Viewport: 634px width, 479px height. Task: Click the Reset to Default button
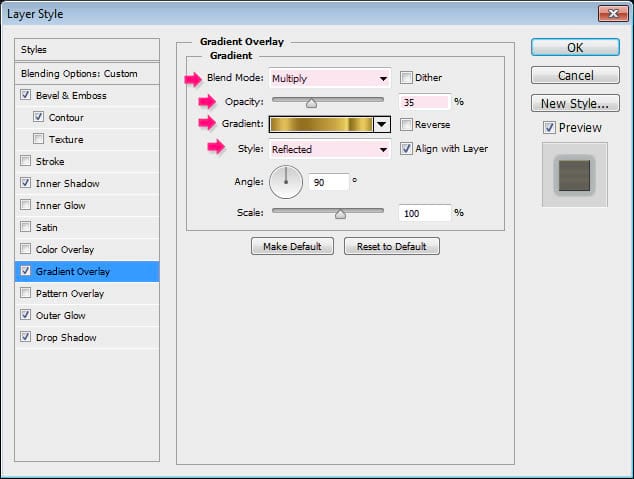[392, 246]
